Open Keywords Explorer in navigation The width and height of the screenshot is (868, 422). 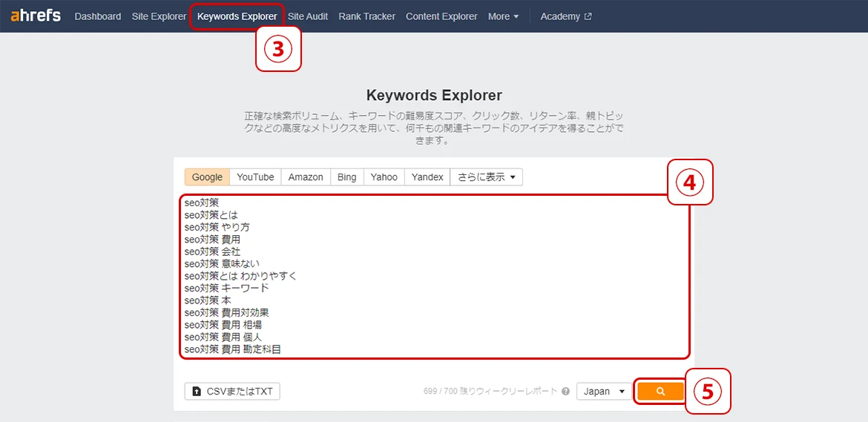click(237, 16)
